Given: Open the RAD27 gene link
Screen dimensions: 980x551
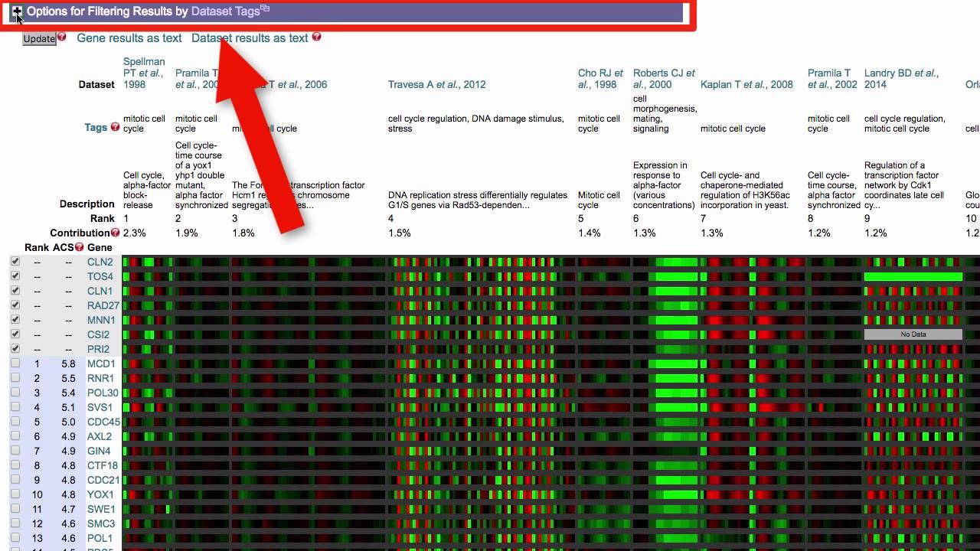Looking at the screenshot, I should [103, 305].
